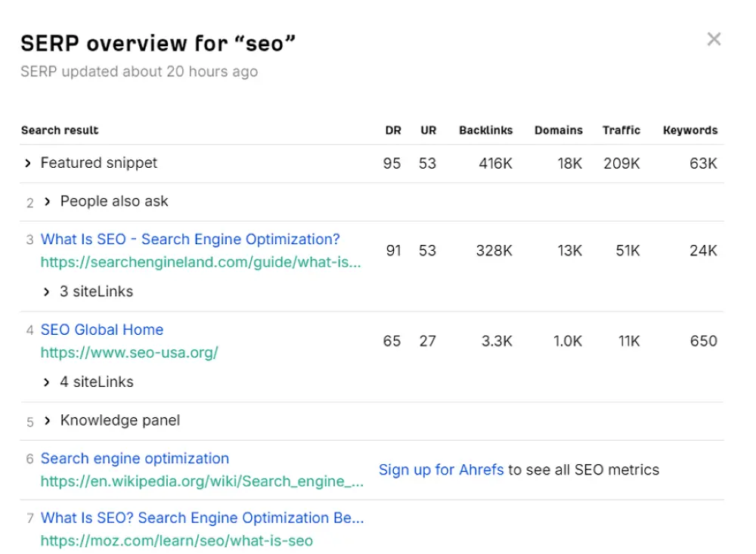Select the 13K domains value

pos(570,251)
